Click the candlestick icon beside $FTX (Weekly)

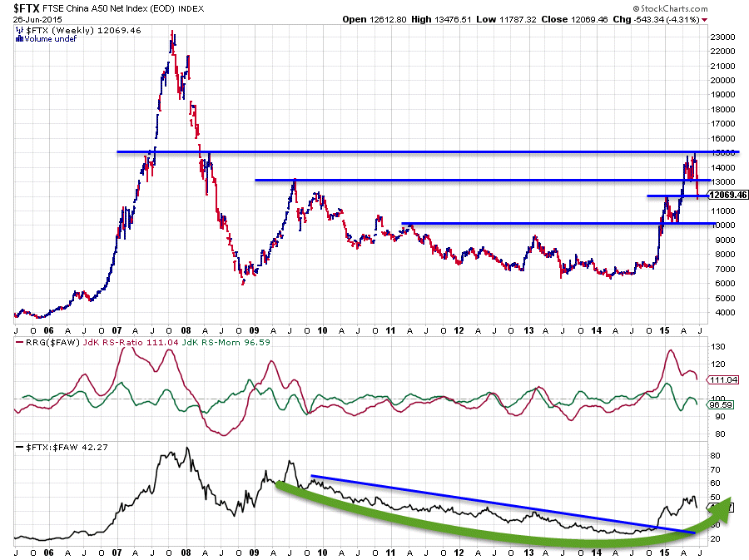pos(19,31)
